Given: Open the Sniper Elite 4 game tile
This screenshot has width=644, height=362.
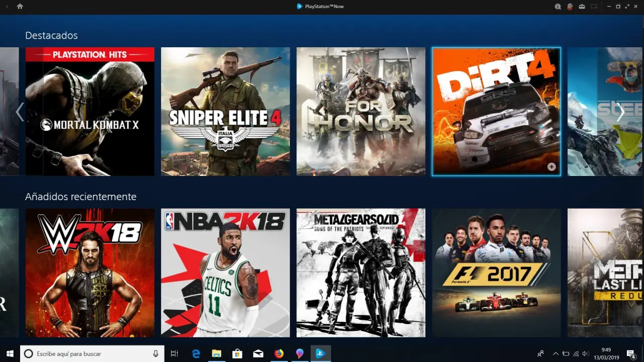Looking at the screenshot, I should 225,112.
